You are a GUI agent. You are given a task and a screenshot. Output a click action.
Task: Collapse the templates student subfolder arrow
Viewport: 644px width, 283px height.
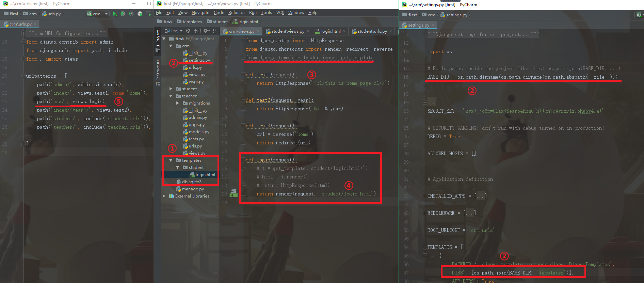[x=177, y=168]
